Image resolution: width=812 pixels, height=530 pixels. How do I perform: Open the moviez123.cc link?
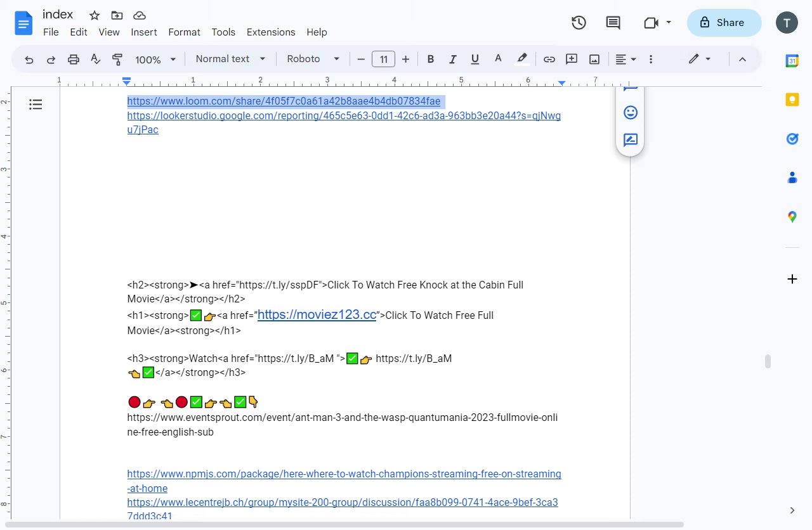click(317, 314)
